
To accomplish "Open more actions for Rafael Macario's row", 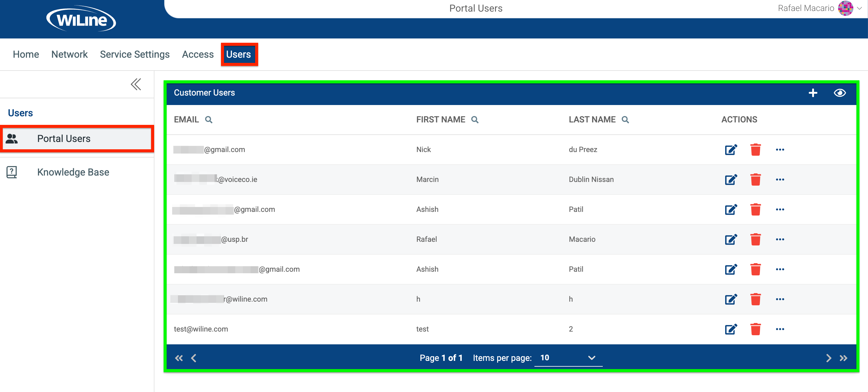I will pyautogui.click(x=780, y=239).
